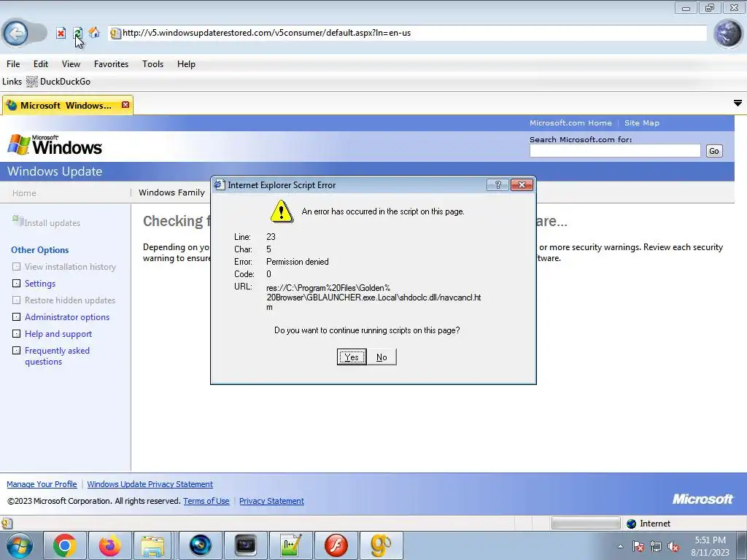Open Help and support link
Viewport: 747px width, 560px height.
coord(58,334)
